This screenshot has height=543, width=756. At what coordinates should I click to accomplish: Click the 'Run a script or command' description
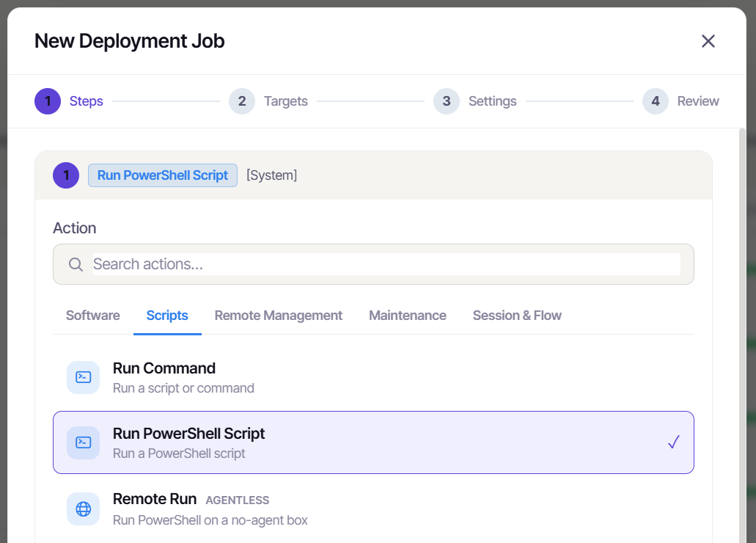(184, 388)
